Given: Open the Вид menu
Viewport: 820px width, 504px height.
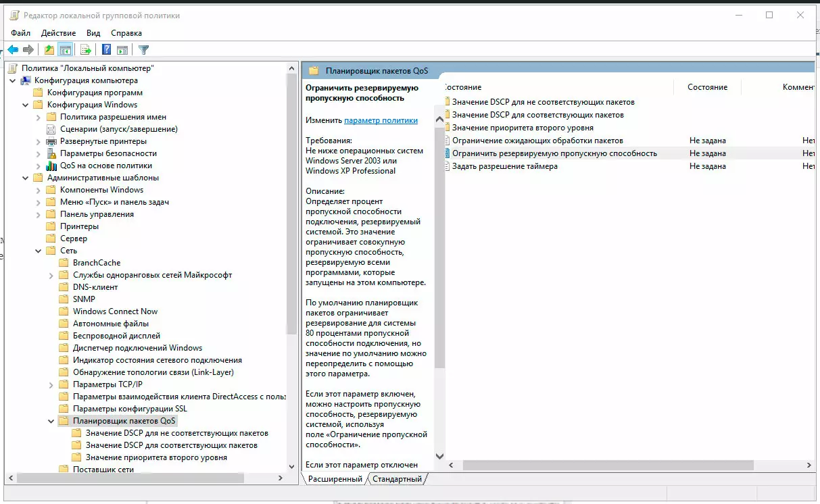Looking at the screenshot, I should [x=93, y=32].
